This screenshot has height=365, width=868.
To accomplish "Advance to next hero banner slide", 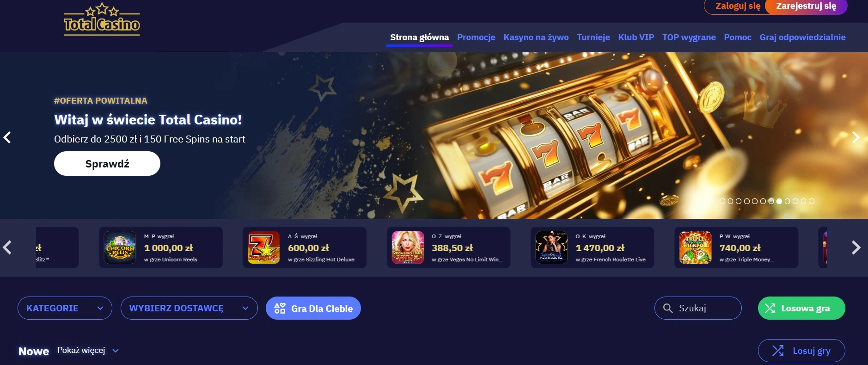I will [856, 137].
